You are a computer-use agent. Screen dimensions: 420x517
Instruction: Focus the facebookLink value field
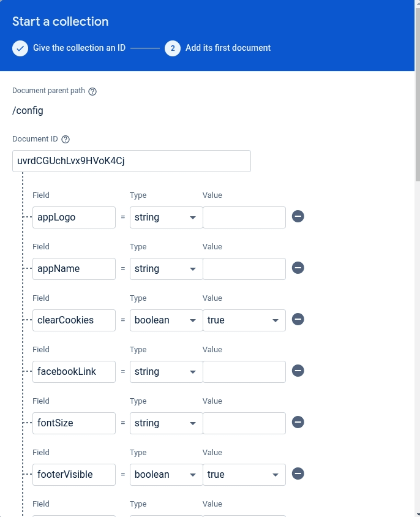click(x=244, y=371)
